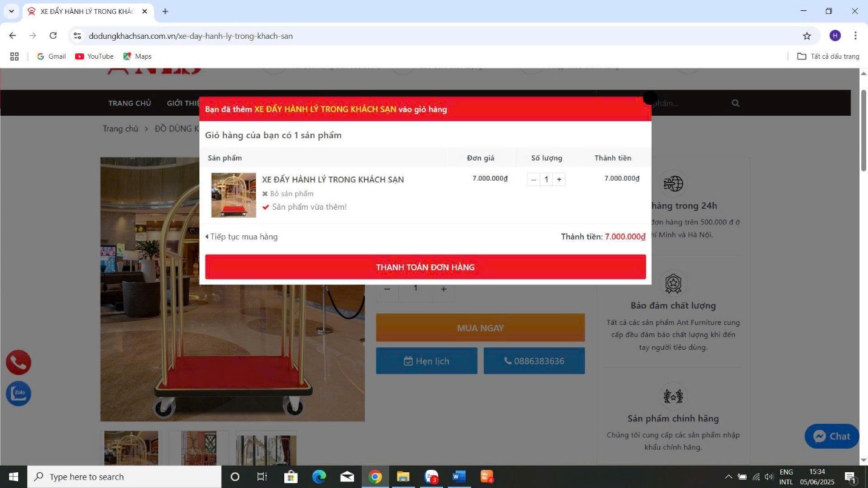Open Gmail from the bookmarks bar
The height and width of the screenshot is (488, 868).
point(52,56)
